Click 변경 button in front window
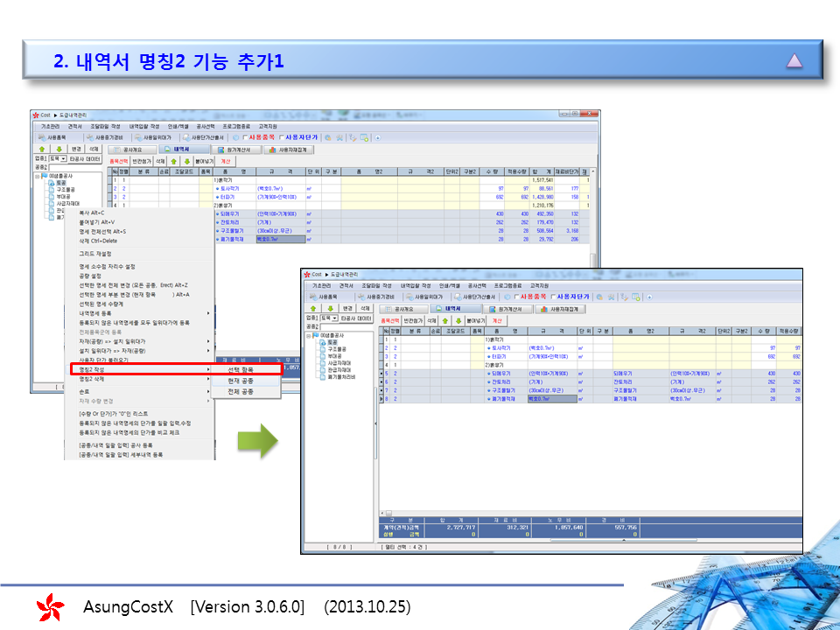 coord(347,309)
